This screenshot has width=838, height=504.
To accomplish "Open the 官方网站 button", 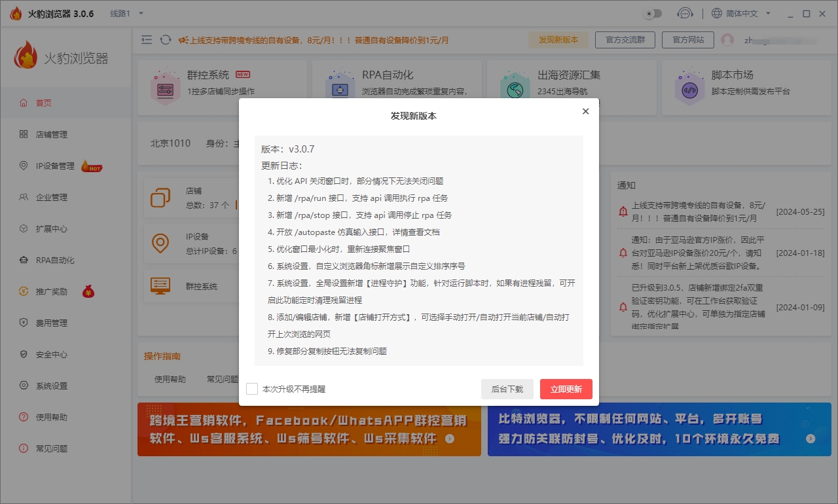I will 687,40.
